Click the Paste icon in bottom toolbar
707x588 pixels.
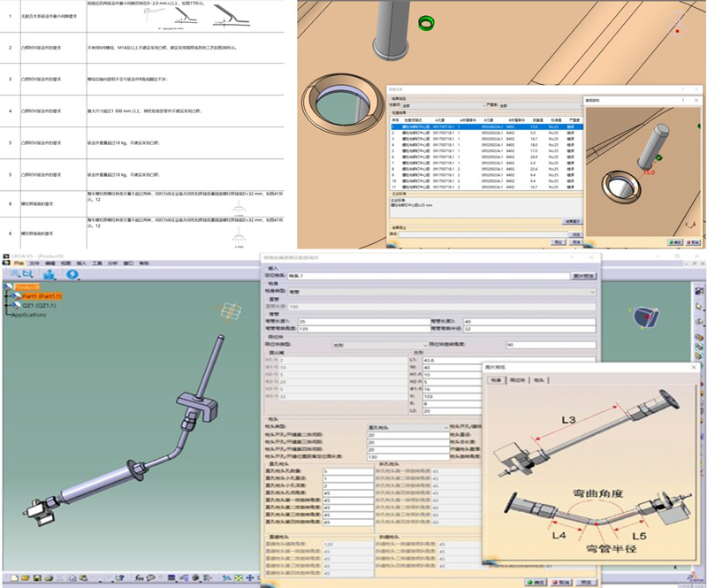pos(83,578)
